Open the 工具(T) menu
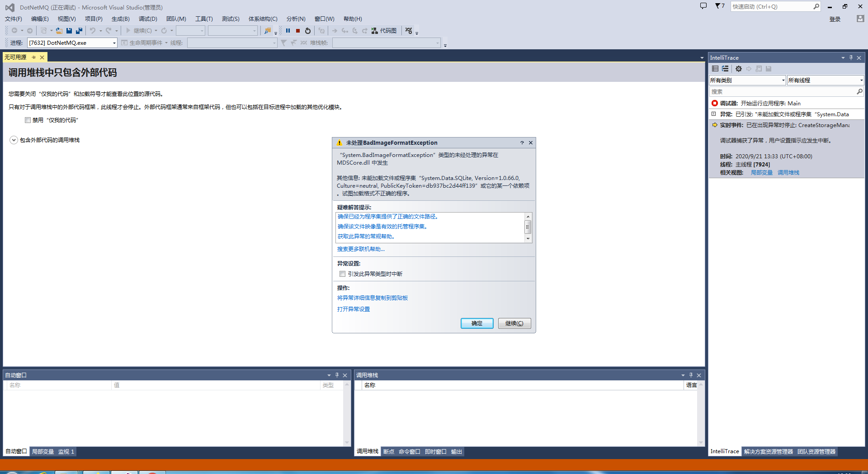Viewport: 868px width, 474px height. (204, 19)
